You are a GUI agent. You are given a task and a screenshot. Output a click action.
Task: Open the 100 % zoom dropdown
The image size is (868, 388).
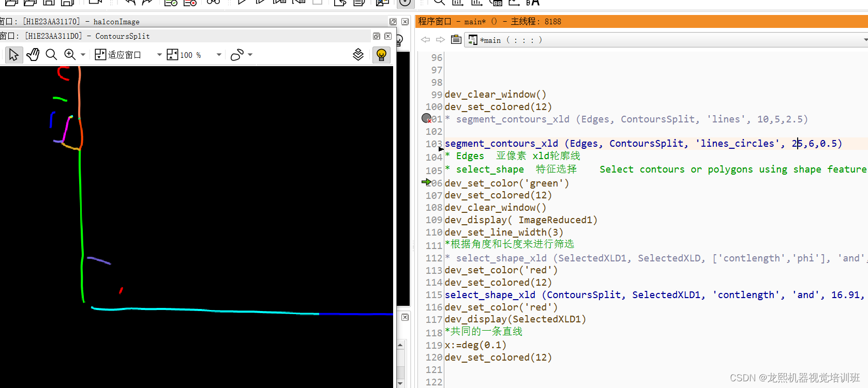tap(219, 55)
